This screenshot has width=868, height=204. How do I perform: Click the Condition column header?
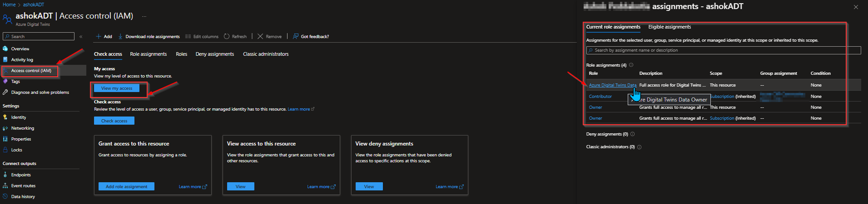click(820, 73)
